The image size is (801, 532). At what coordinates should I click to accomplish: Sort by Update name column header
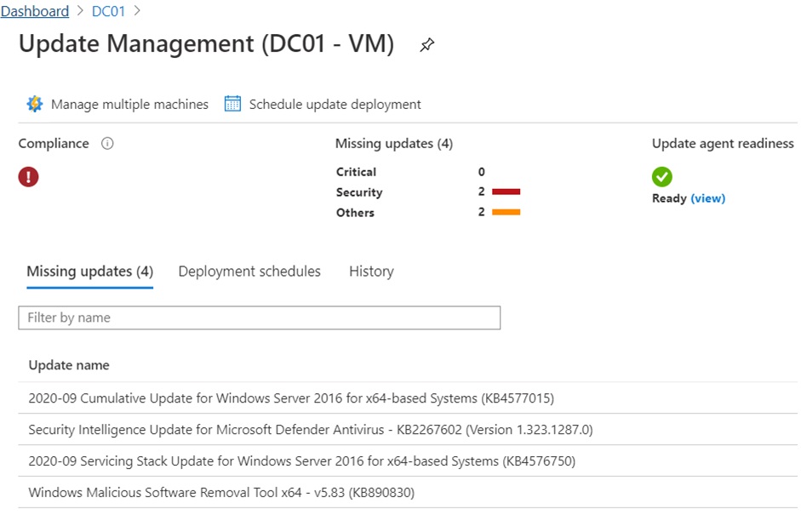pos(69,365)
